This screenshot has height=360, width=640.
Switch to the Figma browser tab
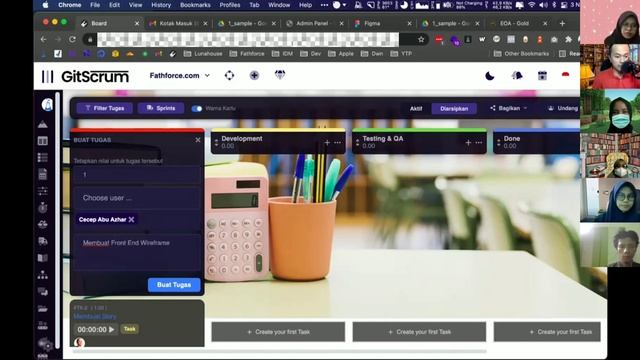pyautogui.click(x=383, y=24)
